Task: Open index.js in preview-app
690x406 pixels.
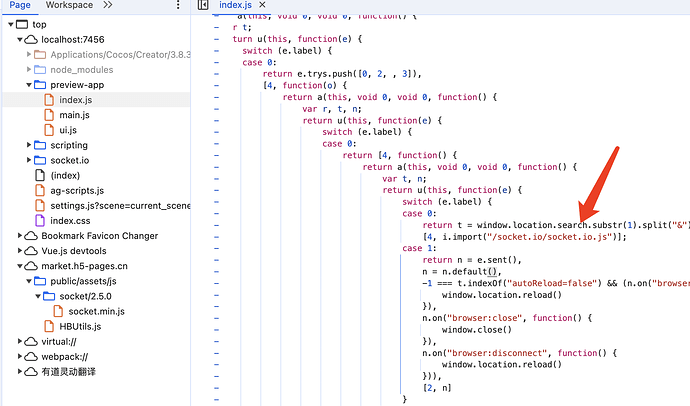Action: 76,100
